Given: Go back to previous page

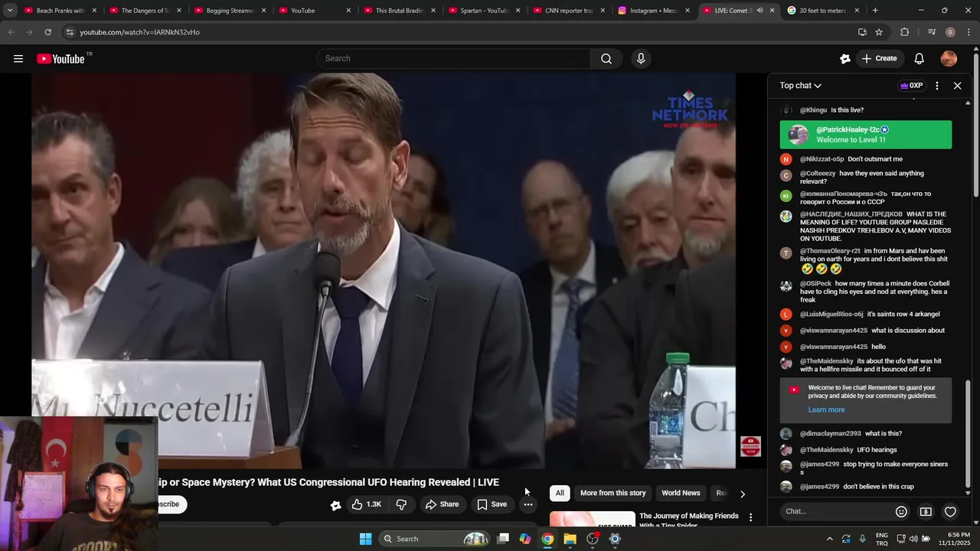Looking at the screenshot, I should tap(11, 32).
